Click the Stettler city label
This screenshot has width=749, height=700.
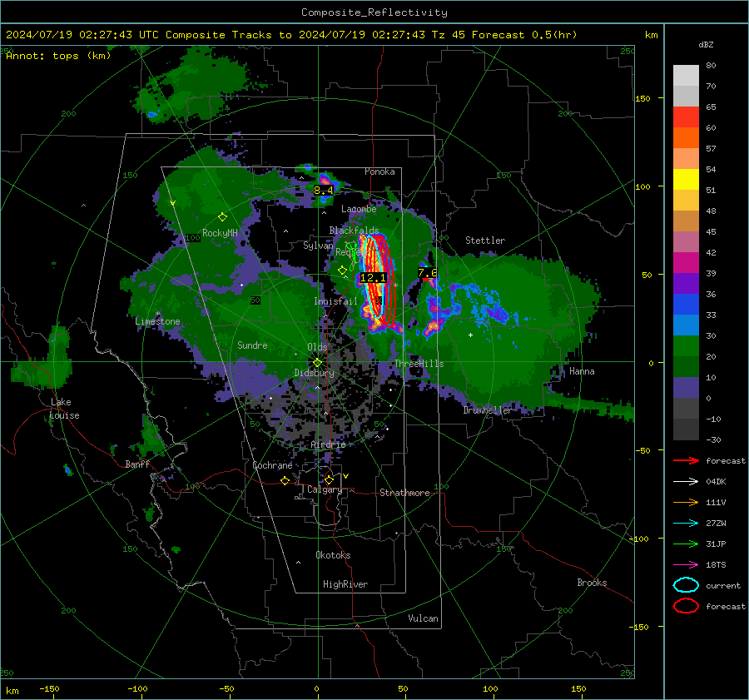click(485, 241)
